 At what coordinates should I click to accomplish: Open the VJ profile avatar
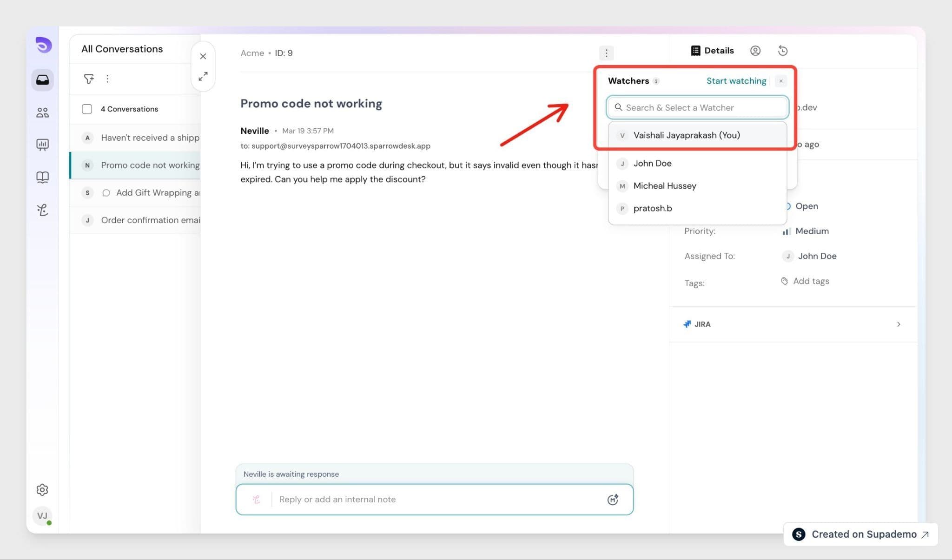[x=42, y=516]
